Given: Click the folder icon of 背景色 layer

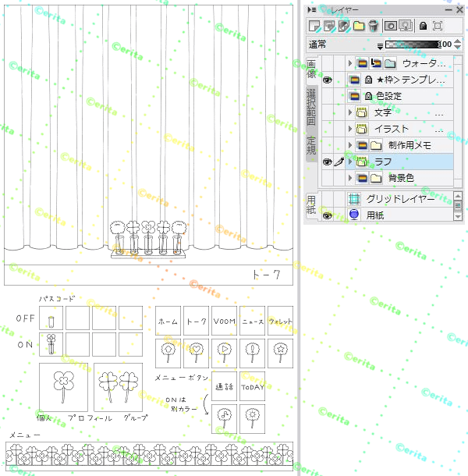Looking at the screenshot, I should click(376, 178).
